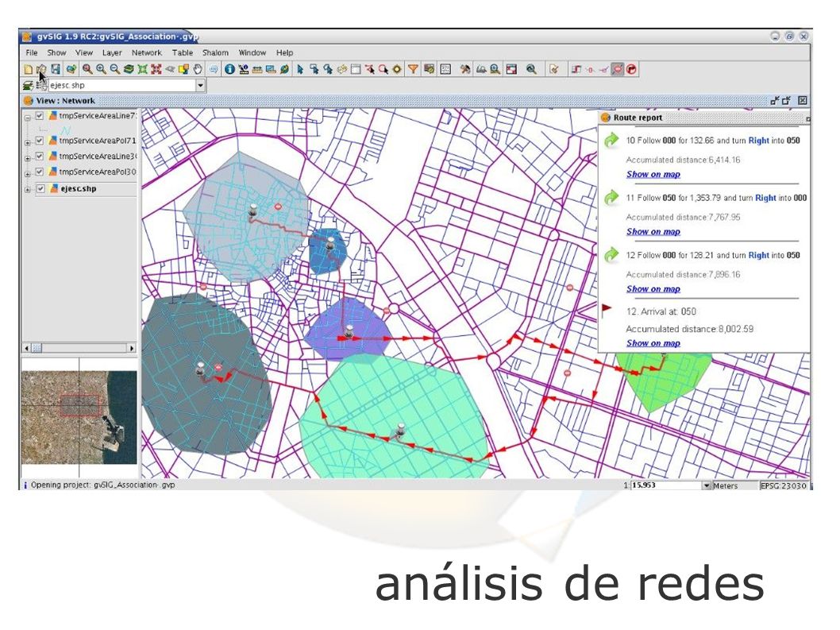
Task: Click Show on map for step 11
Action: click(x=653, y=232)
